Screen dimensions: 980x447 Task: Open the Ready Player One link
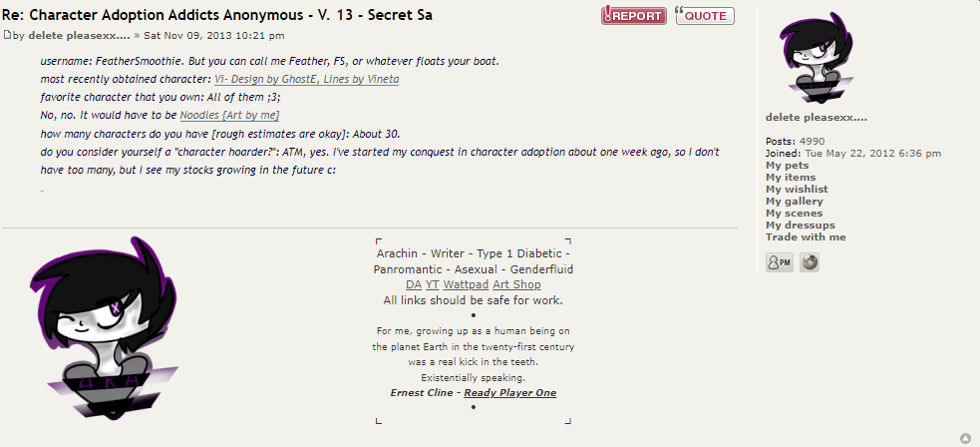tap(509, 393)
